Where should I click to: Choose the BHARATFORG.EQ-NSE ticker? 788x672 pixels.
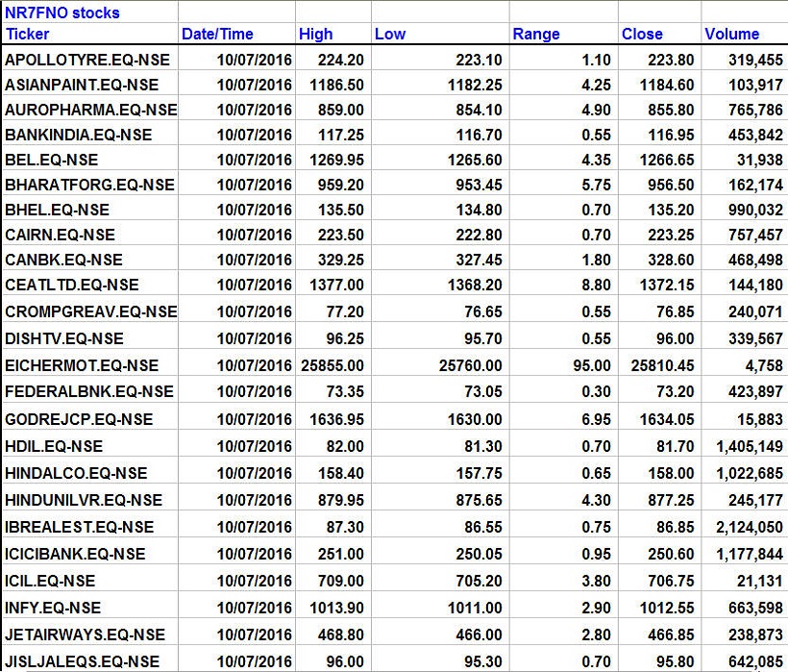89,185
